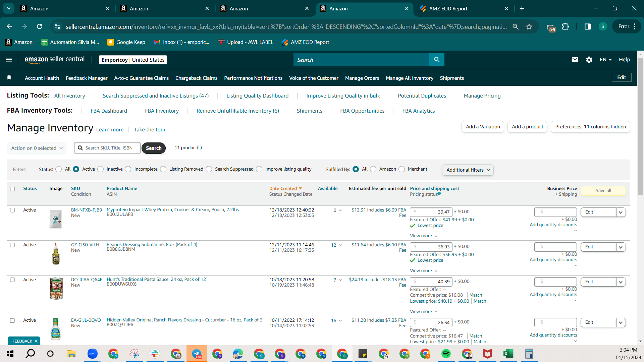This screenshot has height=362, width=644.
Task: Click the Add a Variation button
Action: point(483,127)
